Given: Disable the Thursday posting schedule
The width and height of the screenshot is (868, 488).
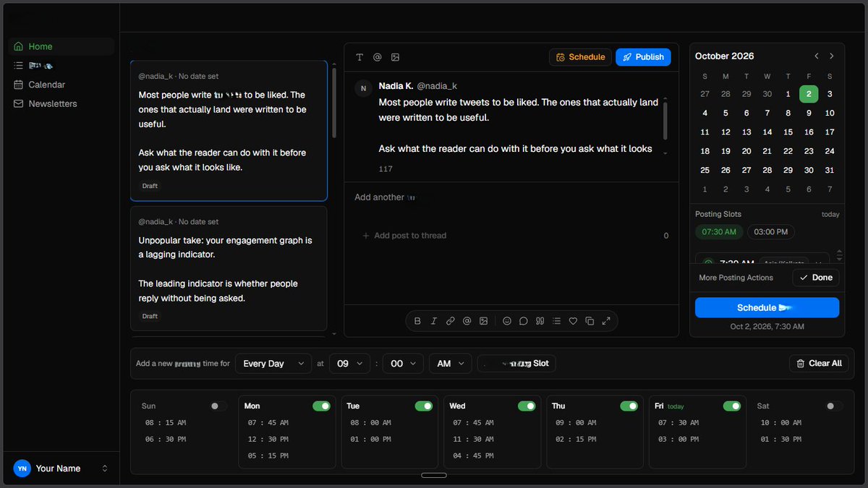Looking at the screenshot, I should pos(629,406).
